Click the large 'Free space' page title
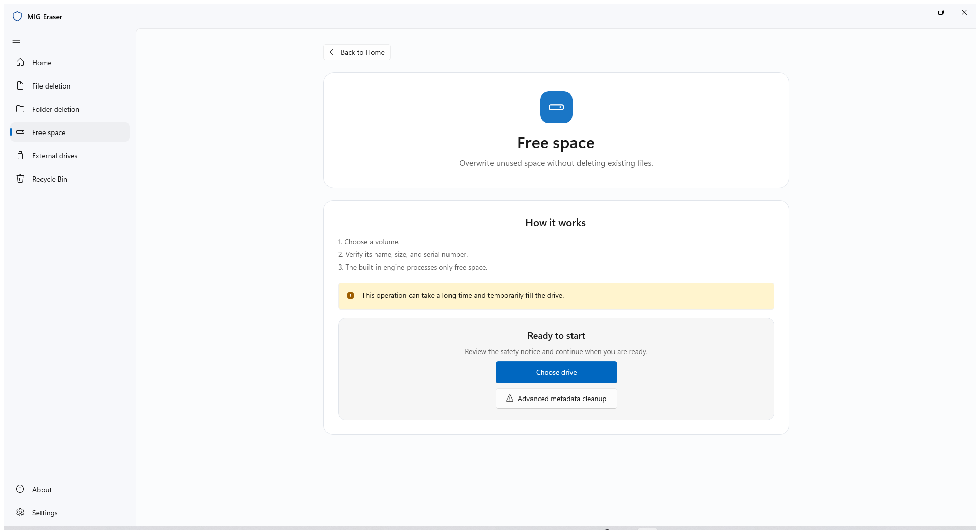Image resolution: width=980 pixels, height=530 pixels. [x=556, y=143]
